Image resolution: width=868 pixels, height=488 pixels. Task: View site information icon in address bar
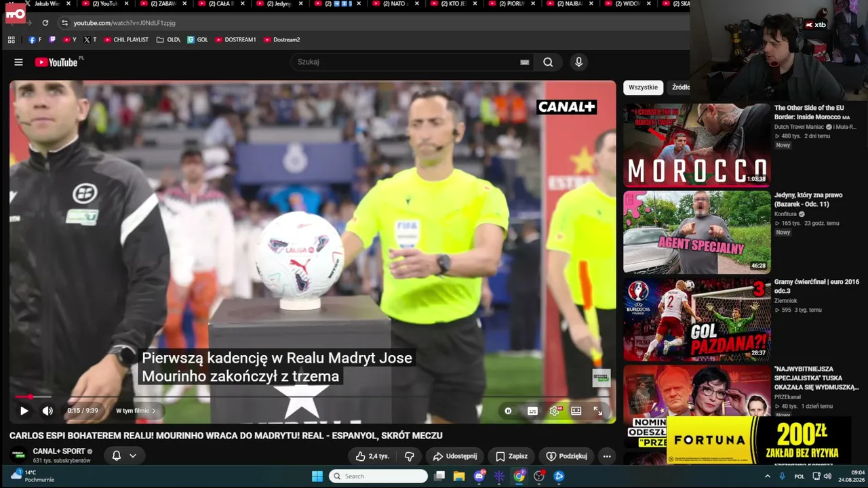(64, 23)
